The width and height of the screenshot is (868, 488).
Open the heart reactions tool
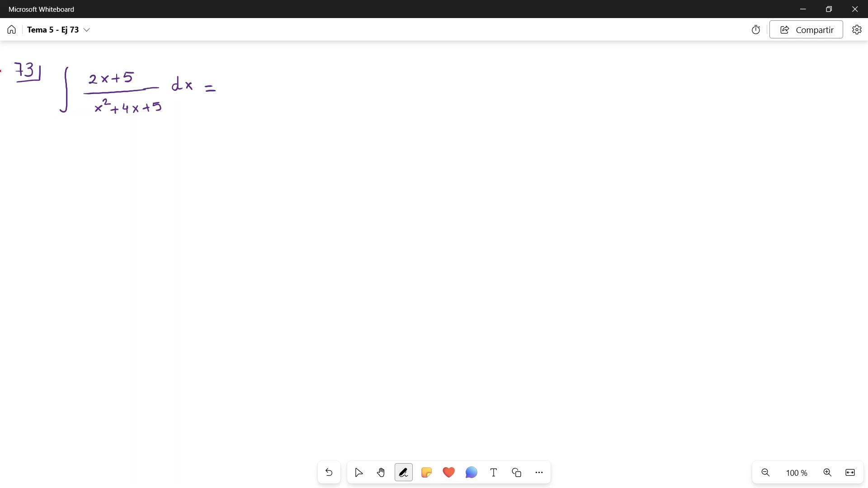448,473
